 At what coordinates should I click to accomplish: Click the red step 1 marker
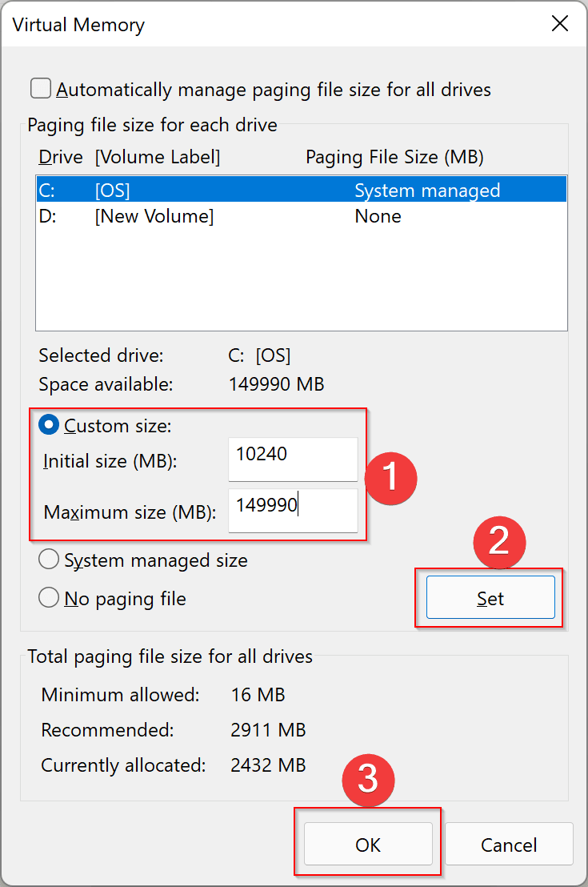click(x=391, y=478)
